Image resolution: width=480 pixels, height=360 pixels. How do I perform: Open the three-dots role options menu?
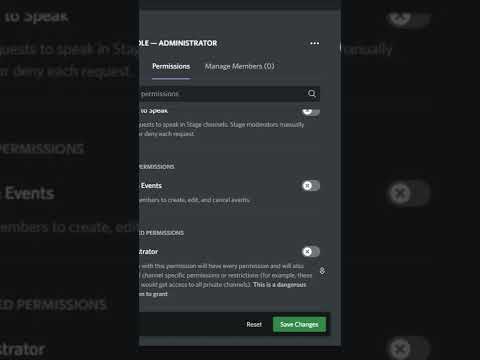(314, 43)
